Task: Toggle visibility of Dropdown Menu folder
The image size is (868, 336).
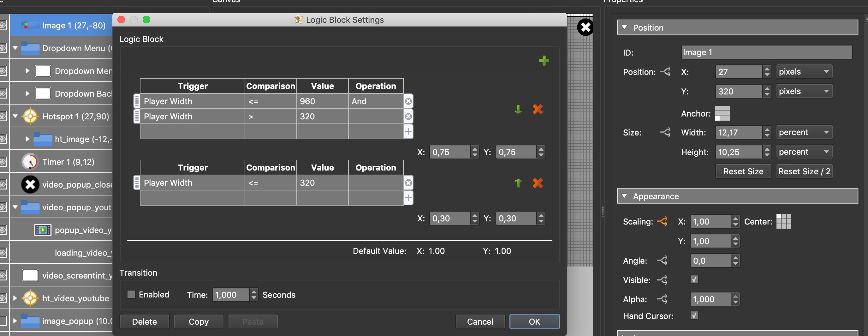Action: [3, 48]
